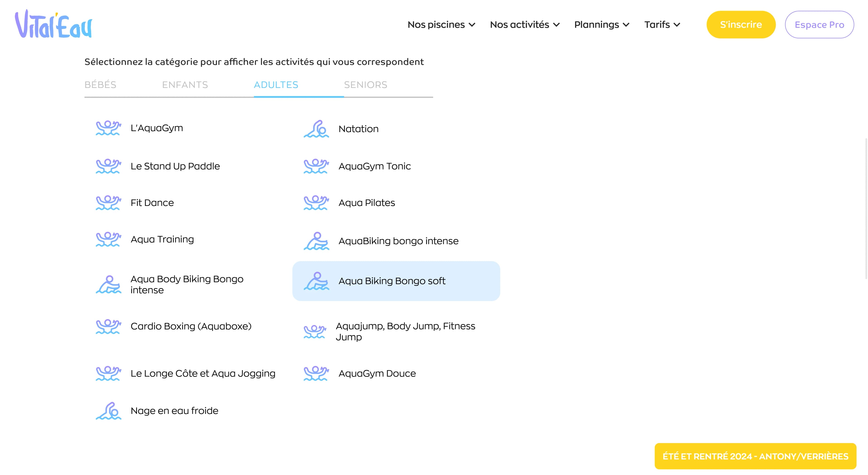868x475 pixels.
Task: Click the AquaGym Douce icon
Action: click(316, 373)
